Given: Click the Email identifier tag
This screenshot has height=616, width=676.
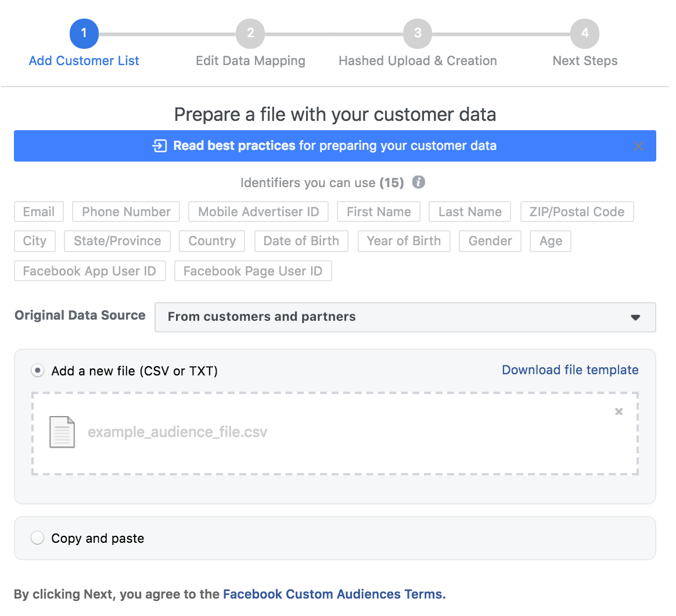Looking at the screenshot, I should tap(39, 212).
